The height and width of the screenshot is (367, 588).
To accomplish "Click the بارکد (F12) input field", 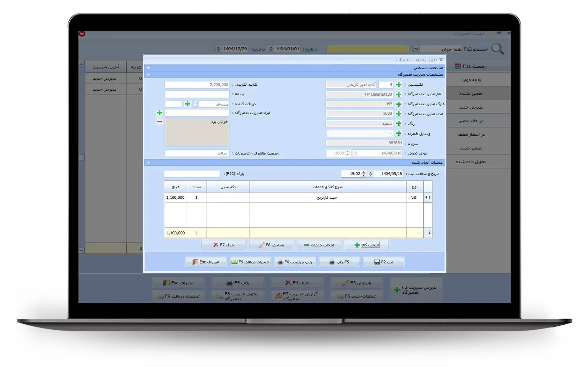I will coord(192,174).
